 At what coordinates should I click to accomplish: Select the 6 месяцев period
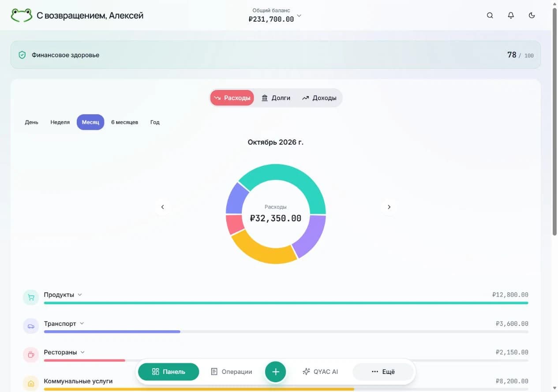[124, 122]
